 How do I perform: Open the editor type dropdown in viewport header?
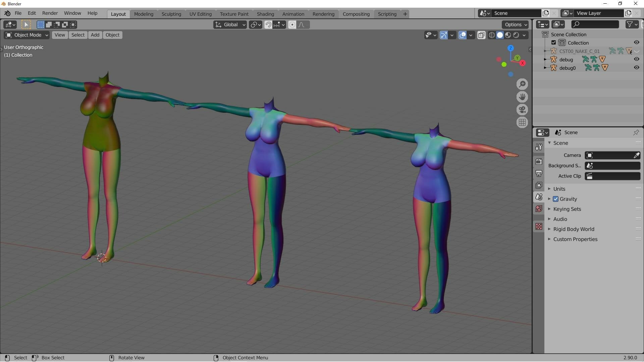[10, 24]
